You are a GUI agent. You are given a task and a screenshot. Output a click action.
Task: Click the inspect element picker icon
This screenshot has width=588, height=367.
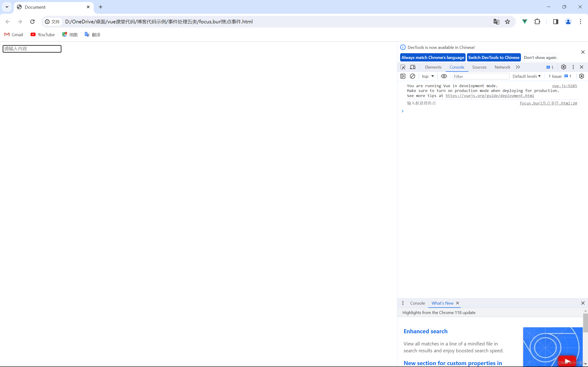tap(403, 67)
